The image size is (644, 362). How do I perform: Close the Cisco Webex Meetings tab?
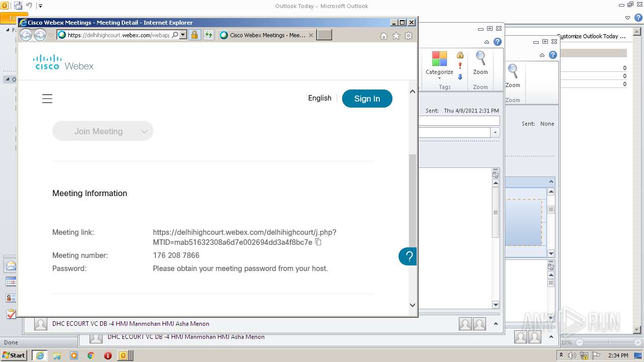point(311,35)
